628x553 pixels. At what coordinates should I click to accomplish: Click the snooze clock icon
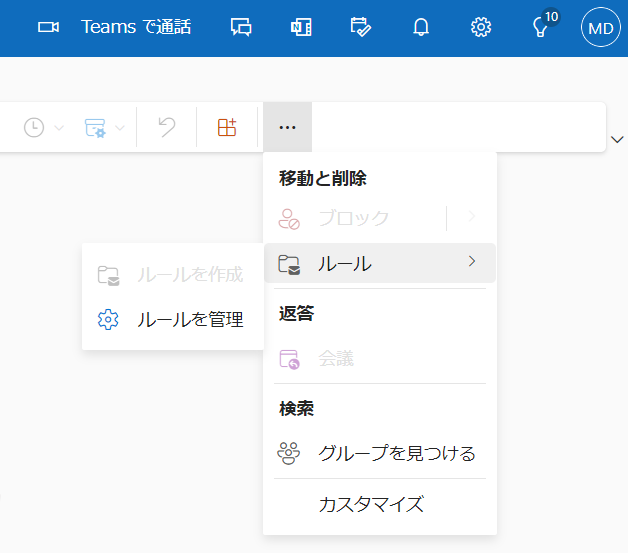pyautogui.click(x=34, y=128)
